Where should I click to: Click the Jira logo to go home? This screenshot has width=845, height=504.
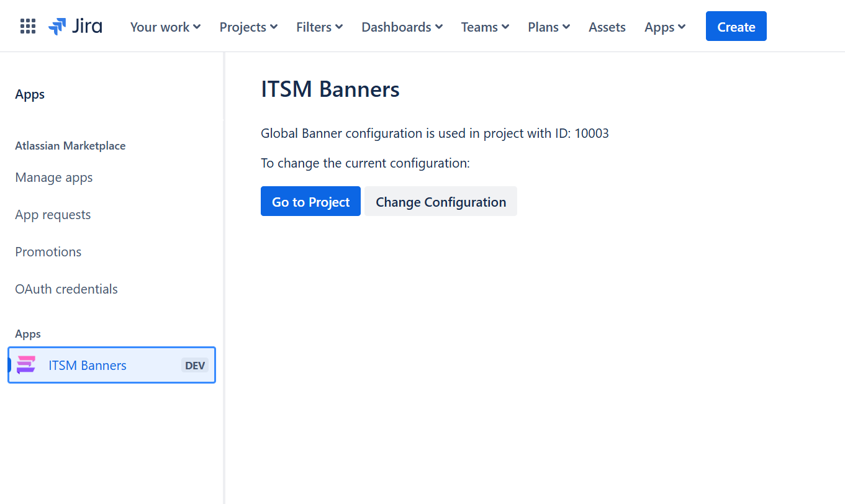(75, 26)
